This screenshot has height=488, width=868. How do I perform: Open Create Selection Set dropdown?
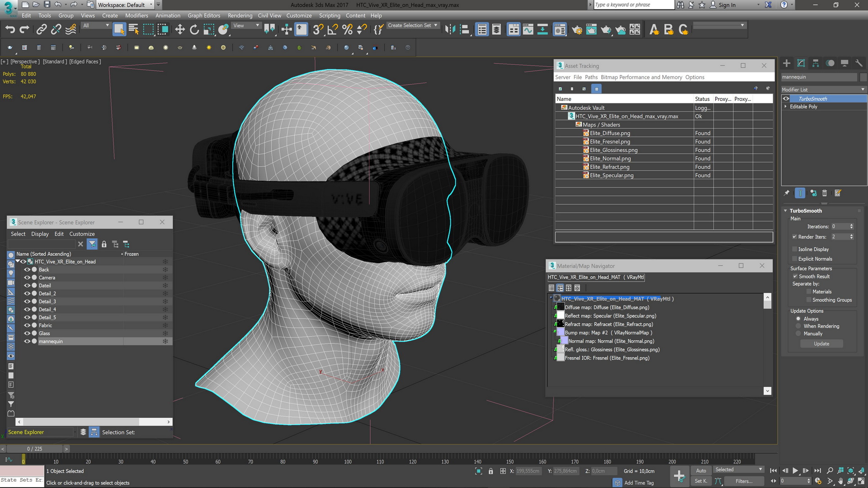412,26
